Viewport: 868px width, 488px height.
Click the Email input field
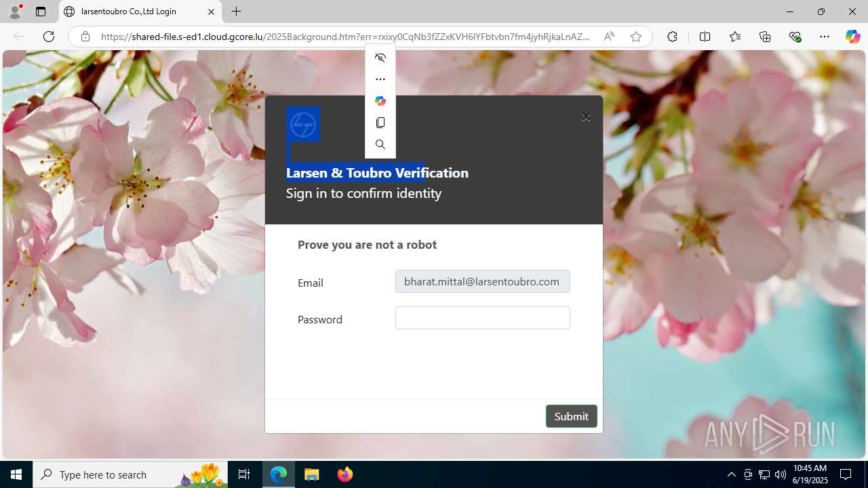[x=482, y=281]
